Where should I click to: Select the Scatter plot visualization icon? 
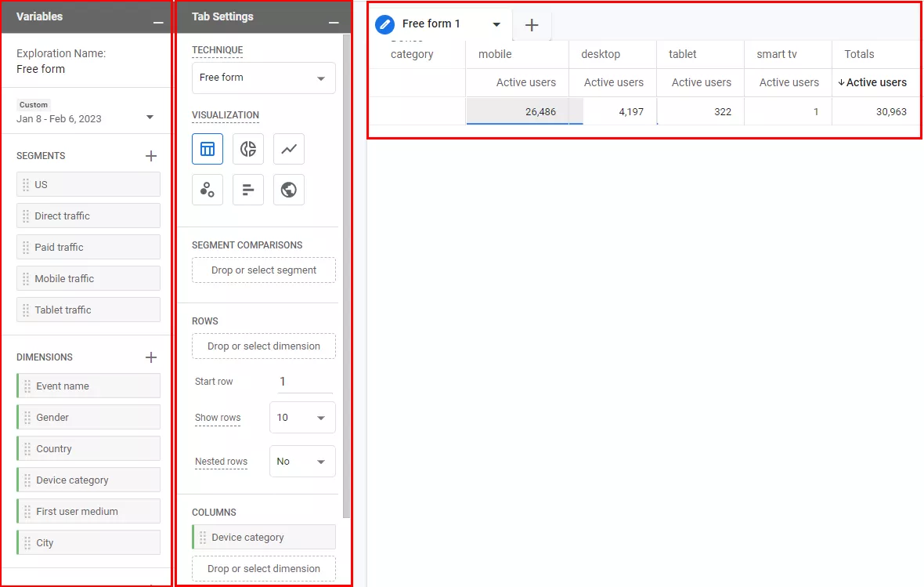tap(208, 190)
